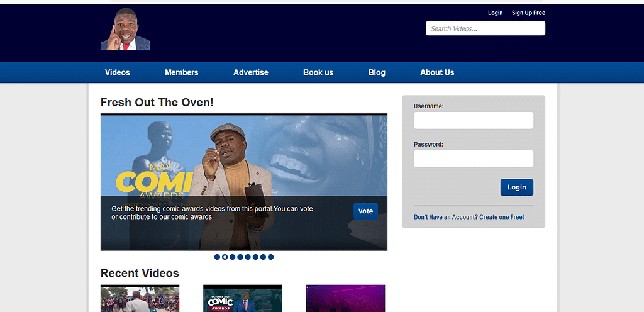Click into the Password field
The width and height of the screenshot is (644, 312).
point(473,159)
